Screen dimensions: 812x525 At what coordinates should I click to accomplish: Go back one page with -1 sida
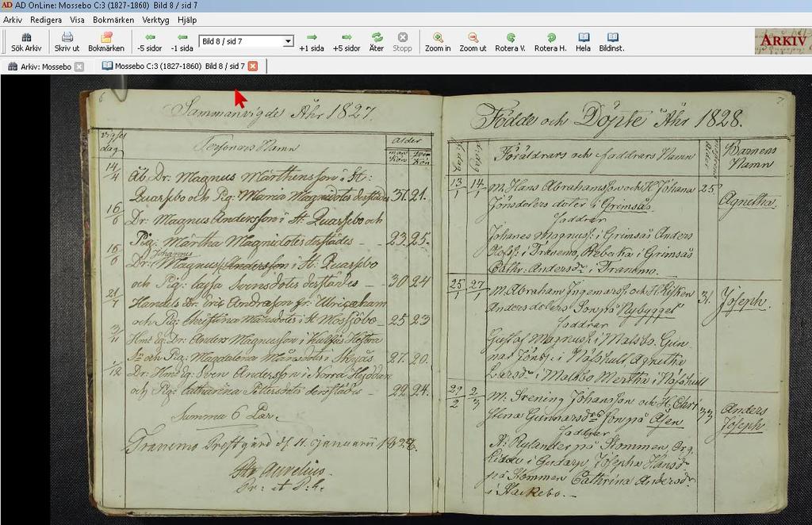(x=182, y=42)
